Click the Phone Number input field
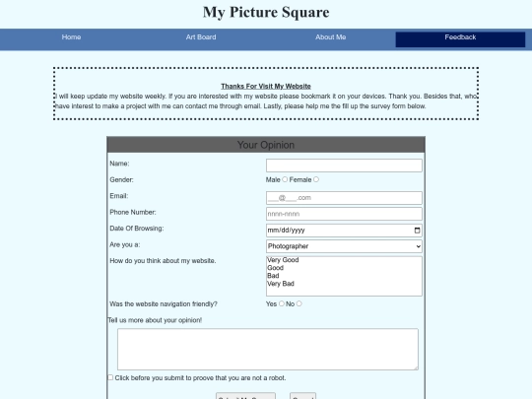532x399 pixels. click(344, 214)
